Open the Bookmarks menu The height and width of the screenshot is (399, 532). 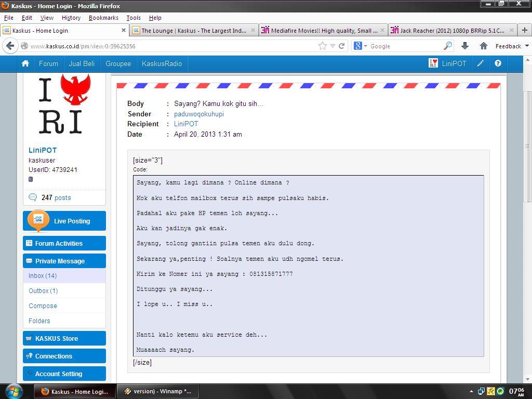coord(103,18)
